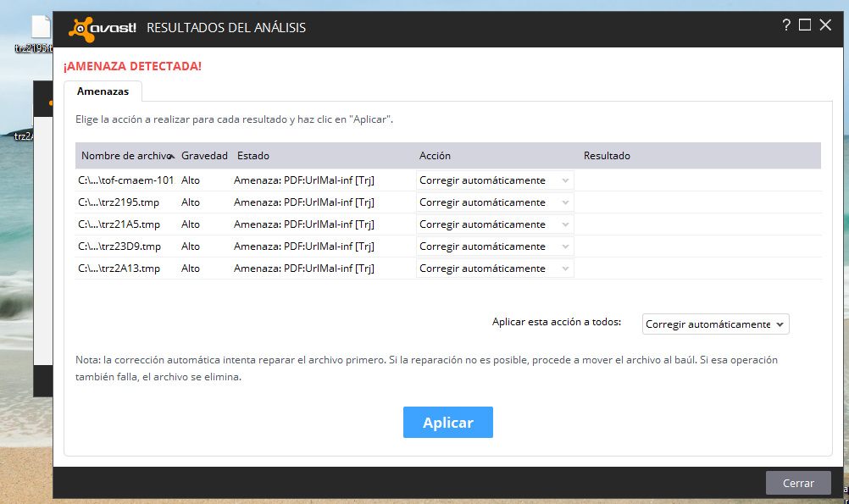Select file name C:\...\trz2195.tmp

pyautogui.click(x=119, y=202)
